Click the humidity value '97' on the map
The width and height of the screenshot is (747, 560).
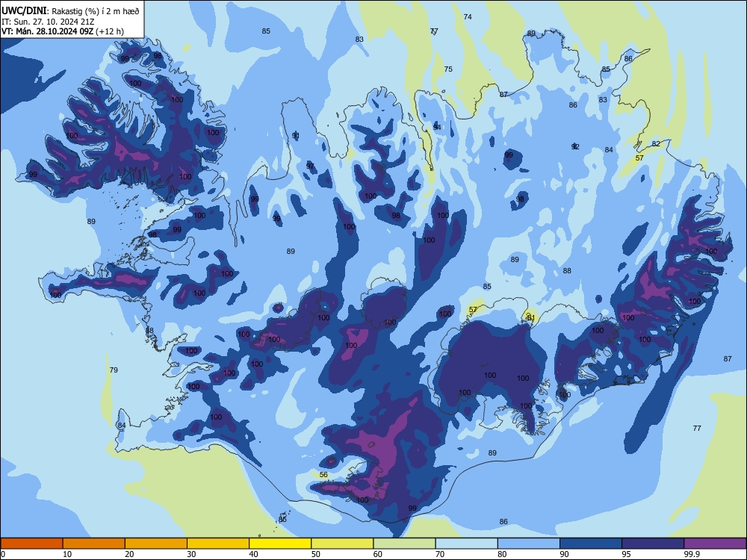tap(310, 167)
